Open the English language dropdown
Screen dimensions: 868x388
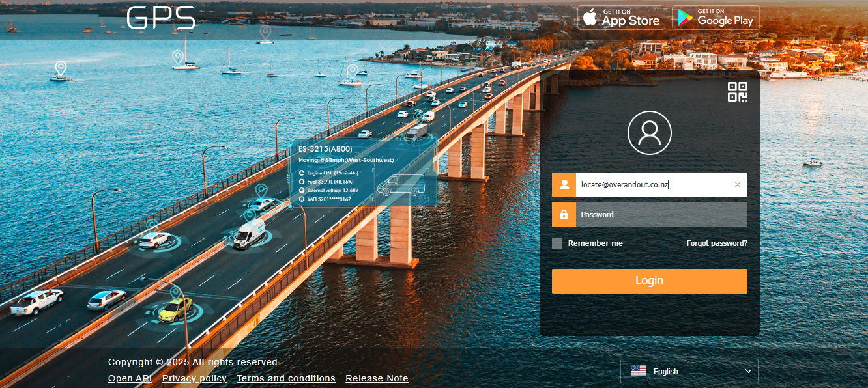point(689,371)
